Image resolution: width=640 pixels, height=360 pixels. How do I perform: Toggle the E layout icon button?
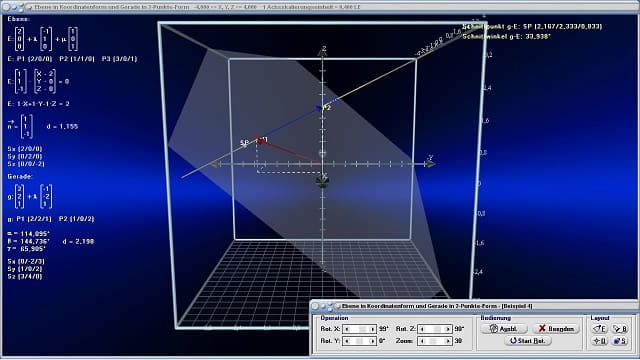pyautogui.click(x=600, y=329)
